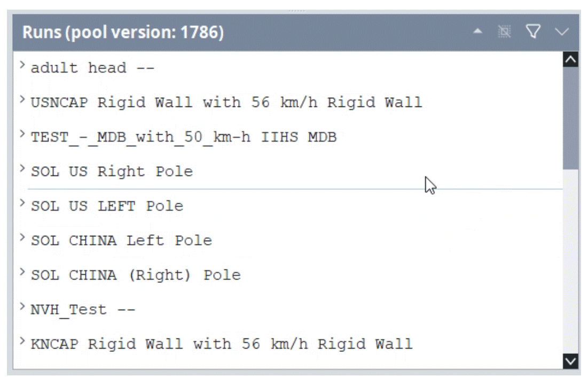This screenshot has width=588, height=385.
Task: Click the filter funnel icon in header
Action: [533, 32]
